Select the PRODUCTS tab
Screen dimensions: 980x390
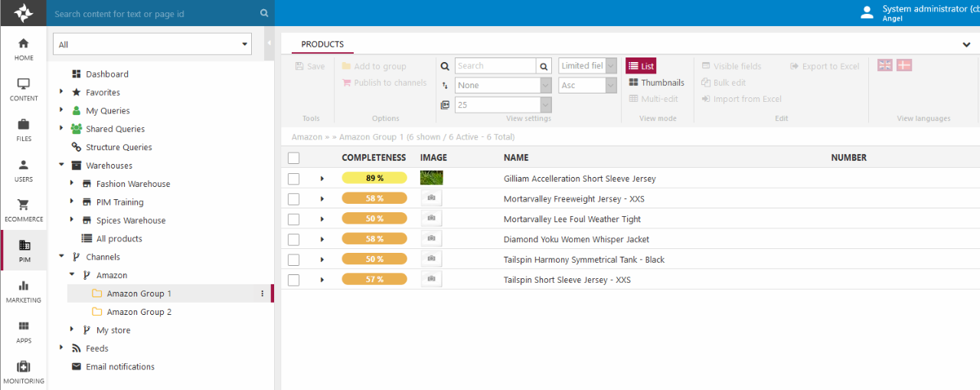(322, 44)
